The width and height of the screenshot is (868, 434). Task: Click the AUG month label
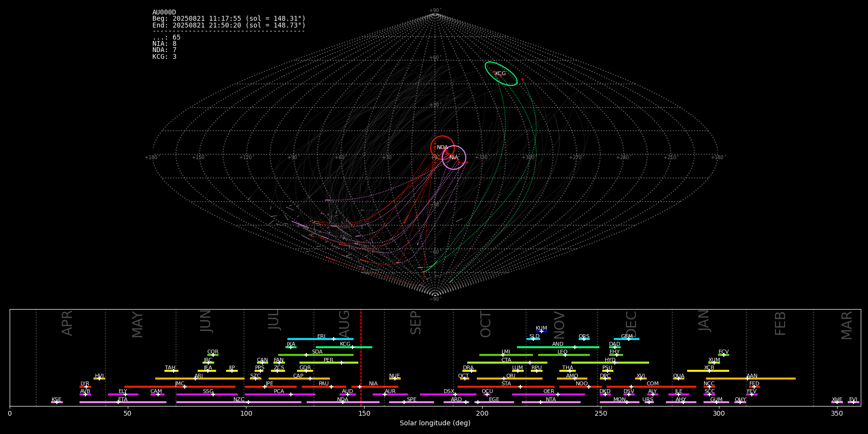pos(344,323)
